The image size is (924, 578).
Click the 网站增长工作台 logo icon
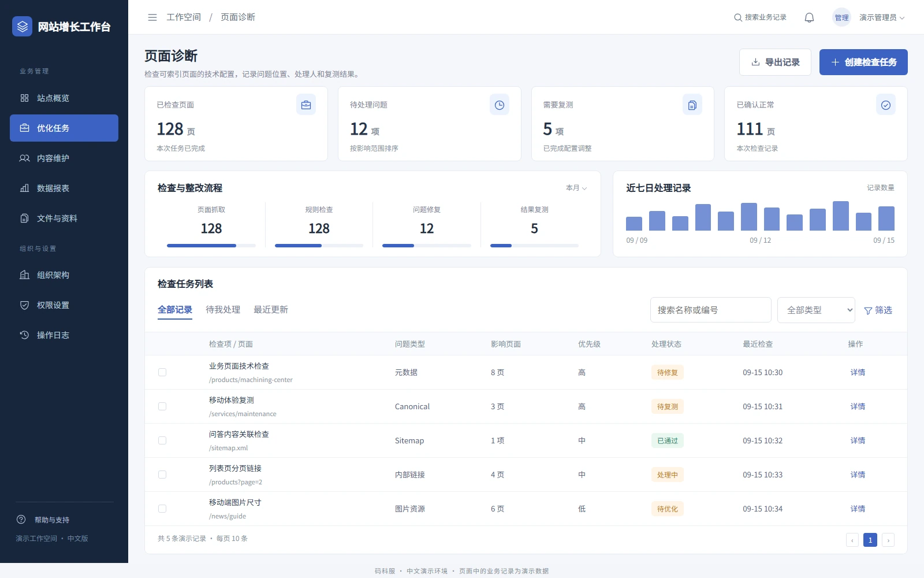(x=22, y=26)
